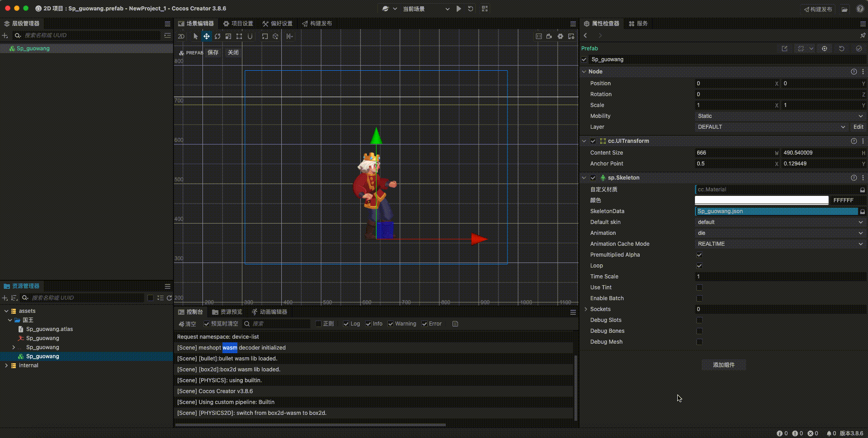The width and height of the screenshot is (868, 438).
Task: Click the 添加组件 button
Action: 723,365
